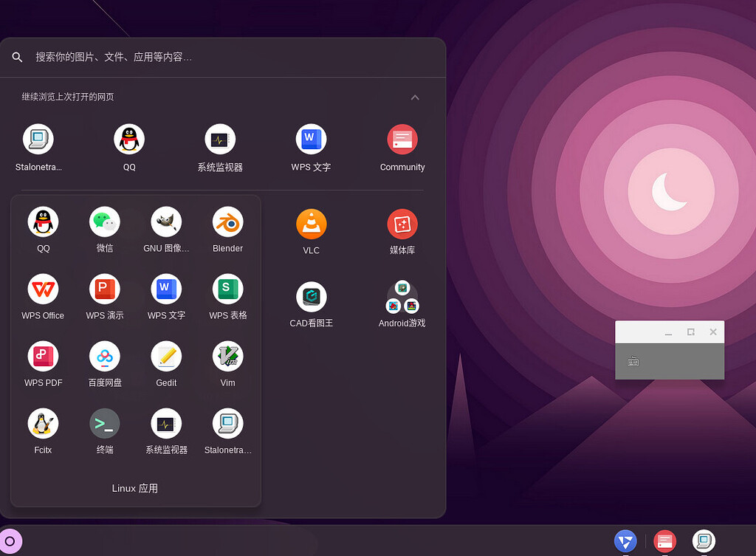The image size is (756, 556).
Task: Open 百度网盘 cloud drive
Action: coord(104,357)
